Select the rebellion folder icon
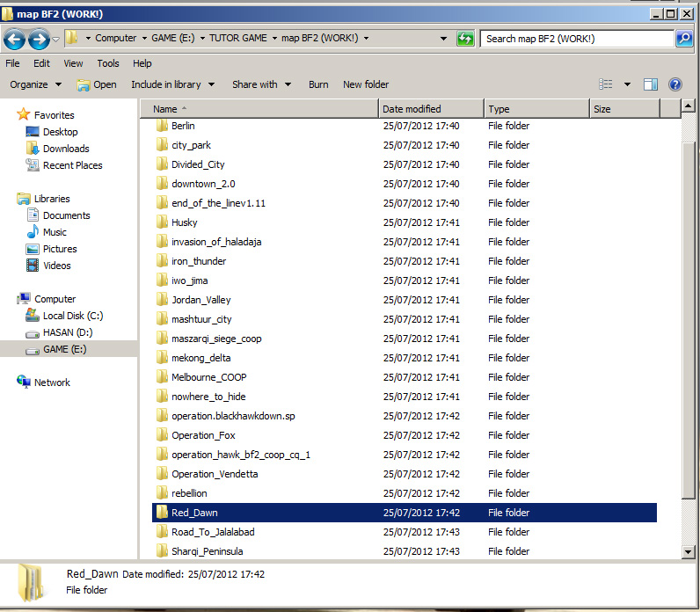The width and height of the screenshot is (700, 612). [x=162, y=493]
